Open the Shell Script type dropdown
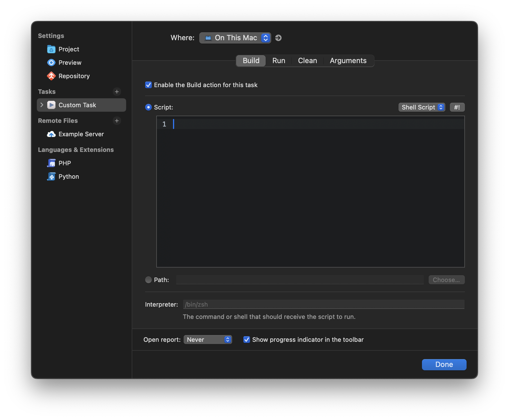 pyautogui.click(x=422, y=107)
